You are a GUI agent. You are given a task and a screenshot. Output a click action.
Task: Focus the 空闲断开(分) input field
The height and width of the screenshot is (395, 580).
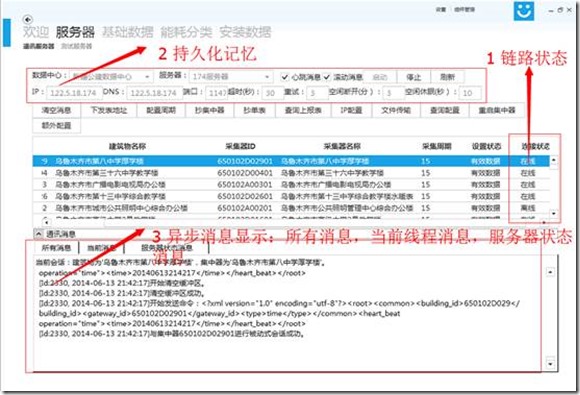[x=393, y=93]
